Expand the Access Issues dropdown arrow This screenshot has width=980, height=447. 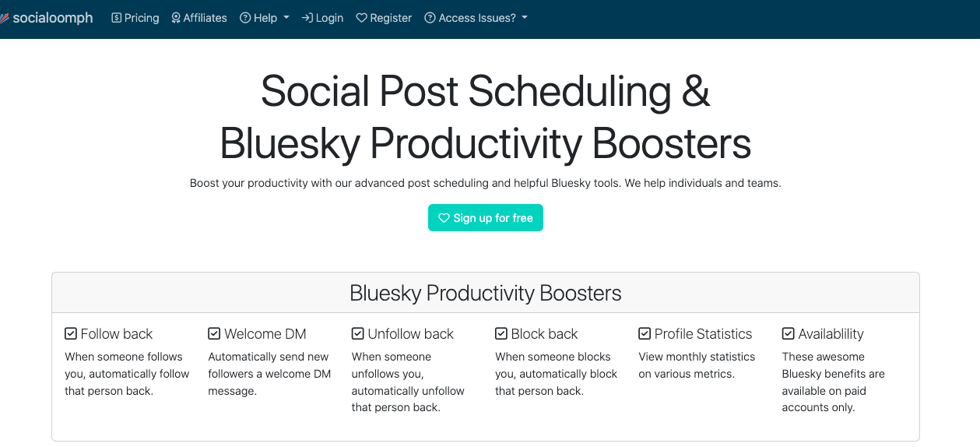[525, 18]
